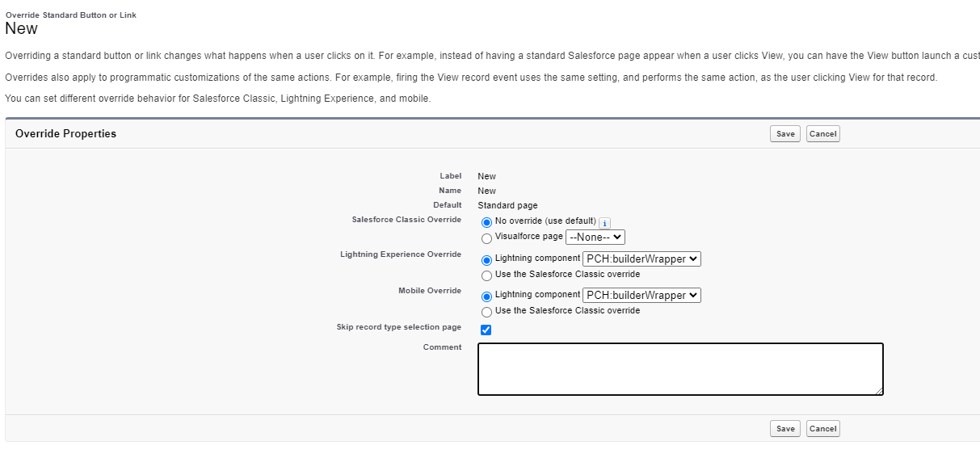Viewport: 980px width, 475px height.
Task: Select the Visualforce page radio button
Action: [486, 238]
